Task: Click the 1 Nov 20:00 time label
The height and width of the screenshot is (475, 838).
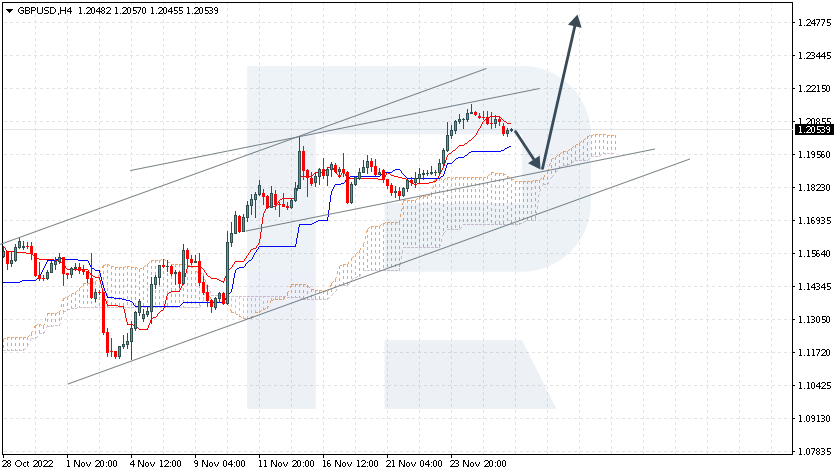Action: (x=92, y=464)
